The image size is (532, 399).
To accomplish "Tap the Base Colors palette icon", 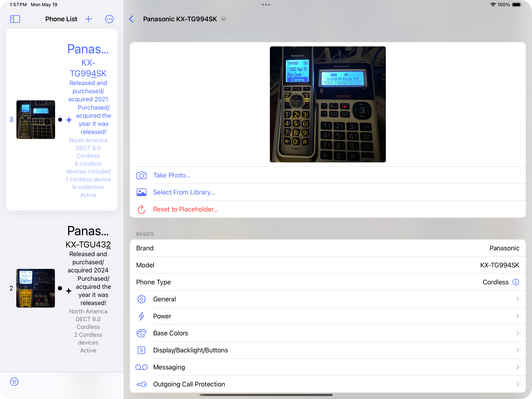I will point(142,333).
